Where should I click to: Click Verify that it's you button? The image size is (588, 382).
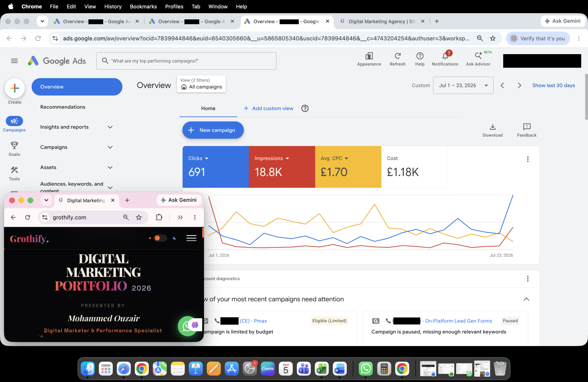[538, 38]
